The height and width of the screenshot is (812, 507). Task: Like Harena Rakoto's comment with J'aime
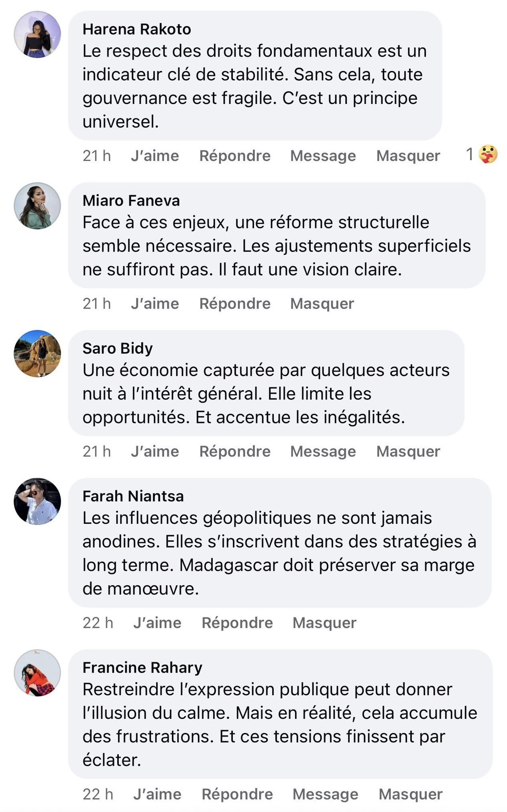155,156
